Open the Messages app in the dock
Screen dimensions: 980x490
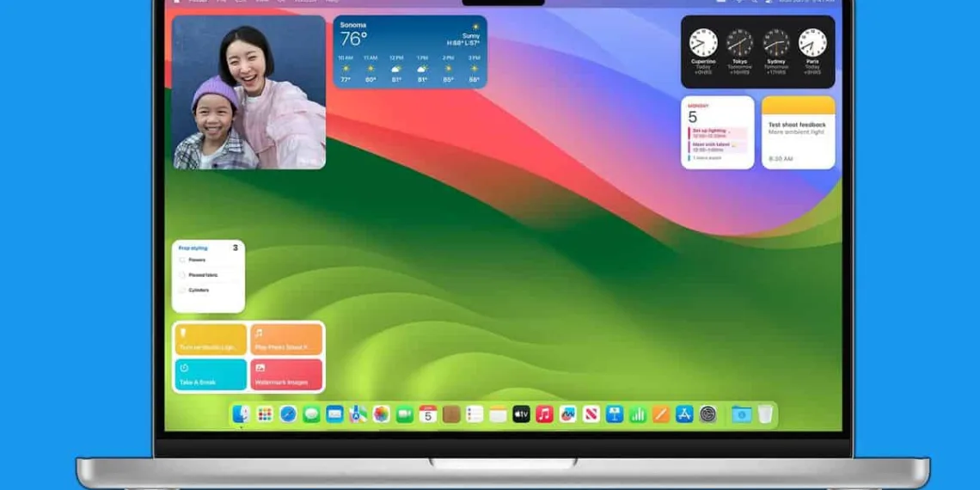tap(311, 414)
